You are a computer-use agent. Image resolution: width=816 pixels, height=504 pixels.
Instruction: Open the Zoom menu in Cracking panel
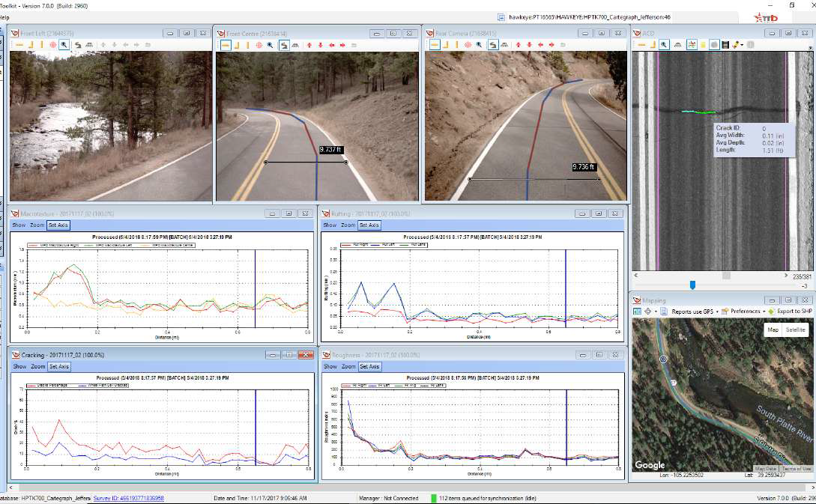[37, 366]
